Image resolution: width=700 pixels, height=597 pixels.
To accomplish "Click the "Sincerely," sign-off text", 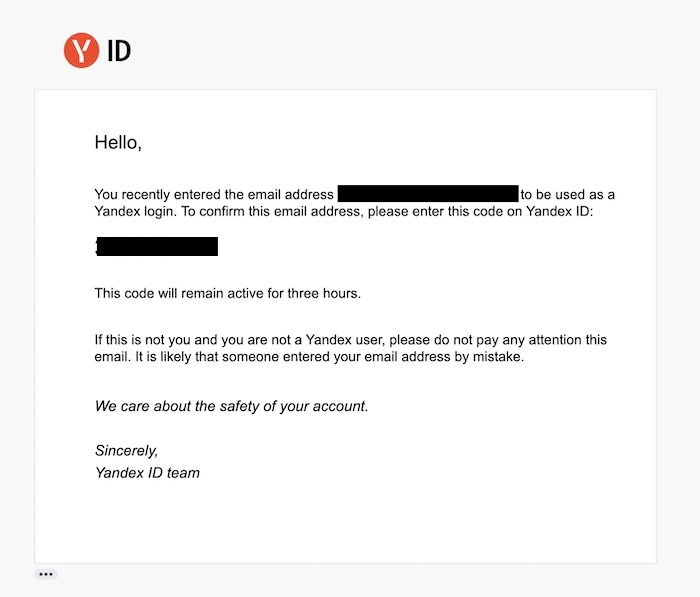I will click(x=126, y=451).
